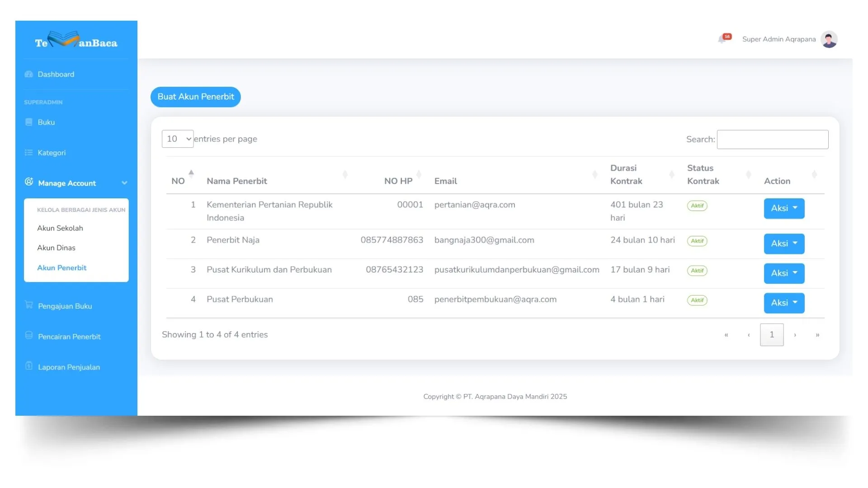Open the entries per page dropdown
The width and height of the screenshot is (868, 488).
click(x=178, y=139)
